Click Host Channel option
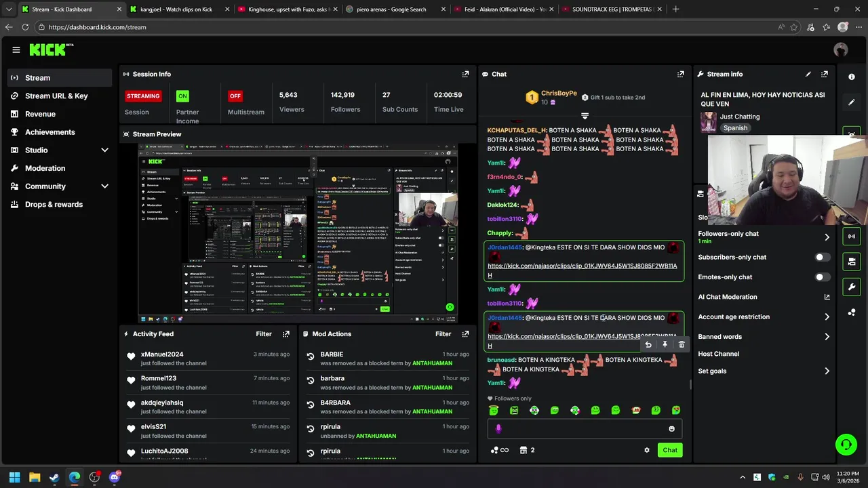Image resolution: width=868 pixels, height=488 pixels. pos(718,354)
